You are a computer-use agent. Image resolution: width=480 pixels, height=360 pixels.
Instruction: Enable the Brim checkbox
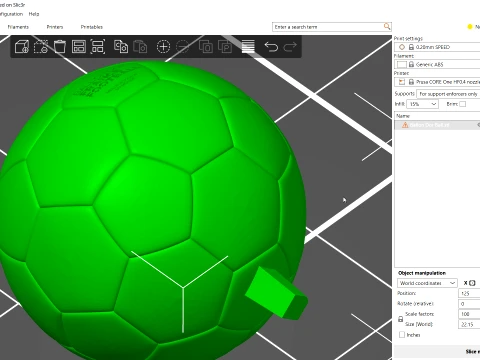click(x=462, y=104)
